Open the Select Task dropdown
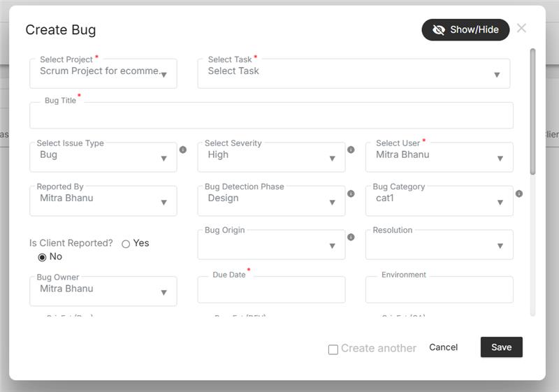 [x=354, y=73]
